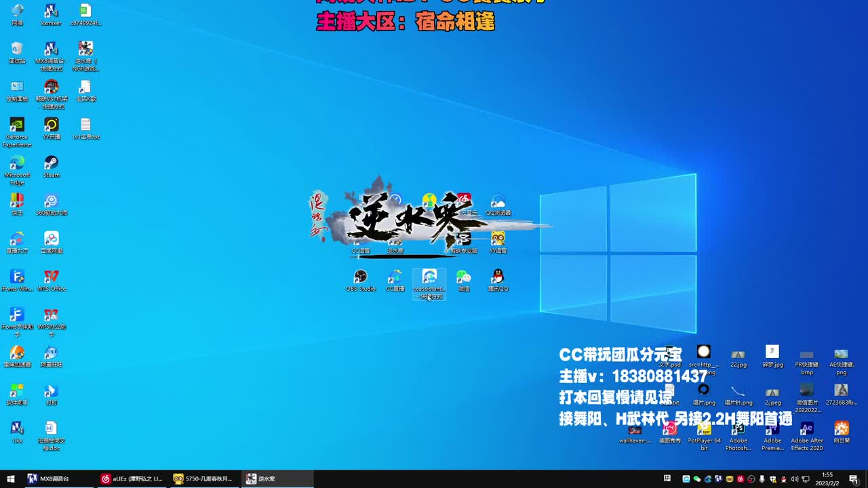
Task: Open the 软件助手 desktop shortcut
Action: pos(17,394)
